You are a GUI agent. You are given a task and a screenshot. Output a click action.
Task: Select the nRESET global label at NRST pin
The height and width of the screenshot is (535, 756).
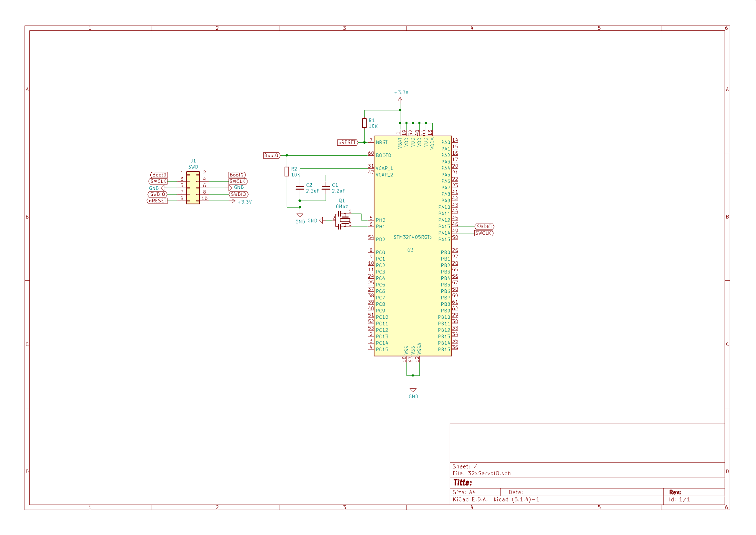coord(348,142)
